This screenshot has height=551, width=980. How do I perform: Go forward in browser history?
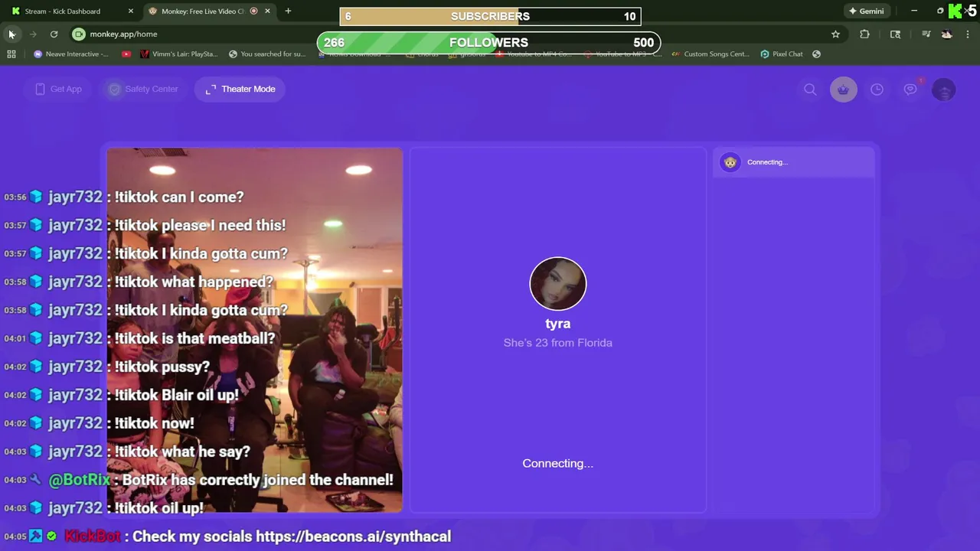(33, 34)
